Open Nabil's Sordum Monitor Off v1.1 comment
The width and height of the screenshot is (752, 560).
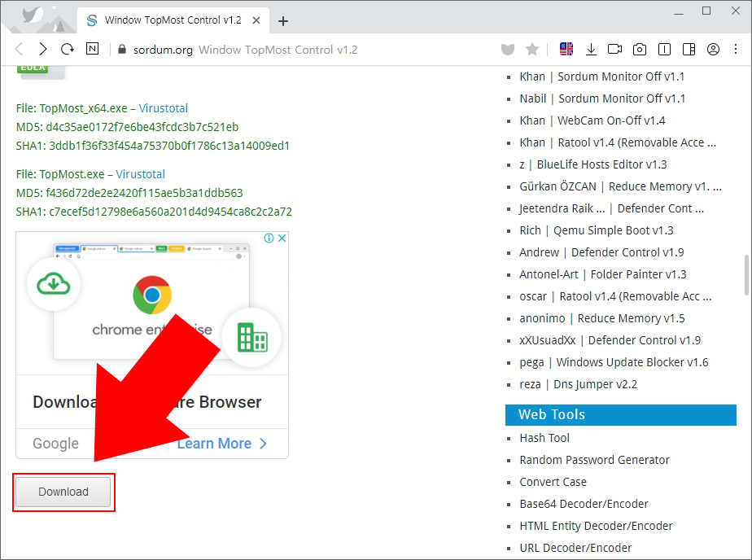point(602,98)
